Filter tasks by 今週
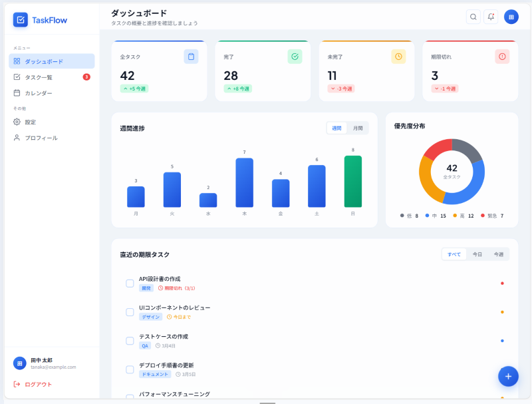 pos(498,254)
